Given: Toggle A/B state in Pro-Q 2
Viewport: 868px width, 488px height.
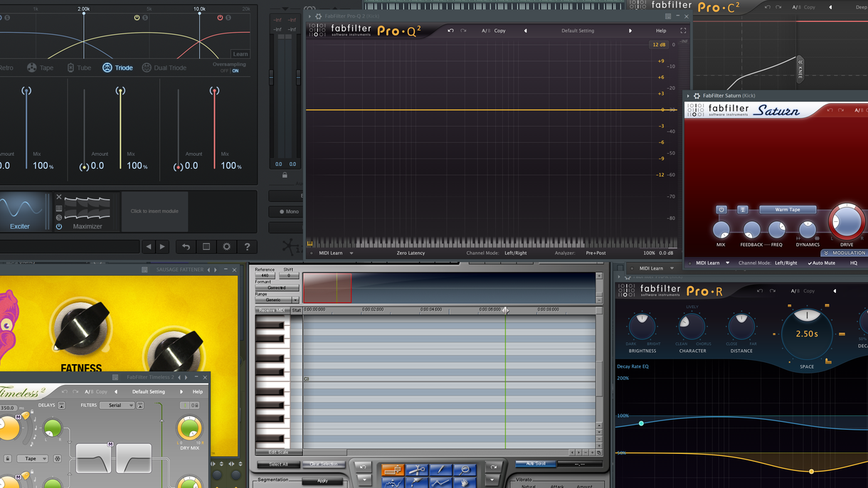Looking at the screenshot, I should click(485, 31).
